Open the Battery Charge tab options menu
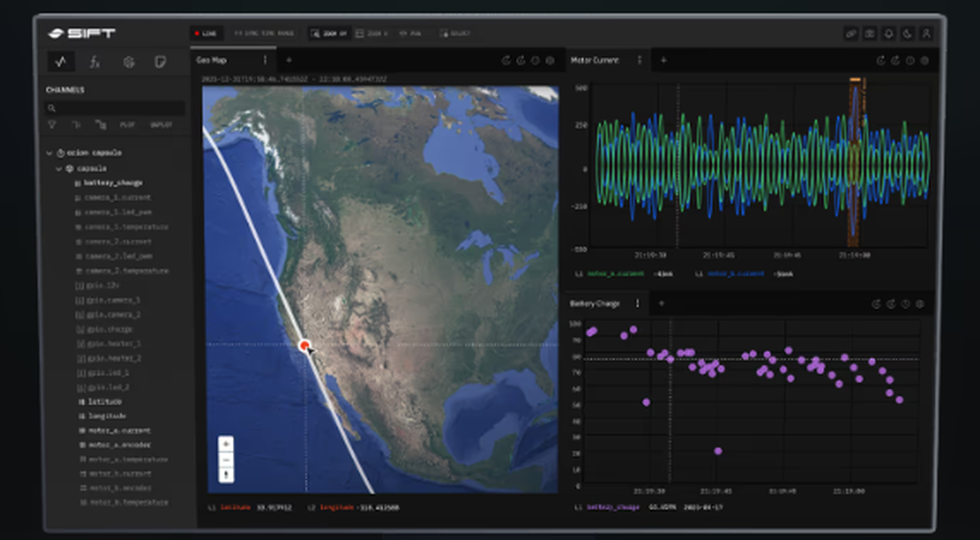Viewport: 980px width, 540px height. click(638, 304)
